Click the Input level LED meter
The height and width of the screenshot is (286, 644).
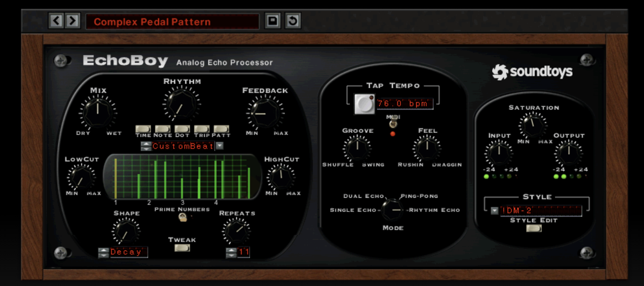501,176
